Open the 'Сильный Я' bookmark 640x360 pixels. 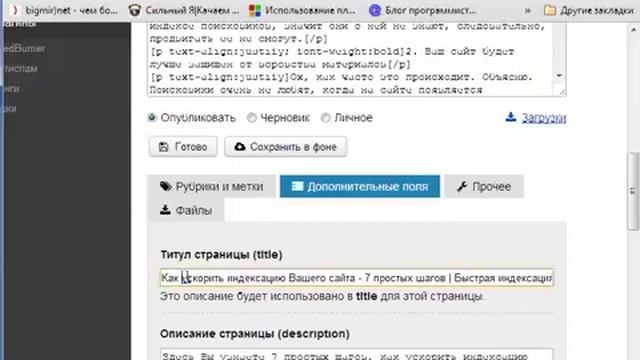coord(184,10)
